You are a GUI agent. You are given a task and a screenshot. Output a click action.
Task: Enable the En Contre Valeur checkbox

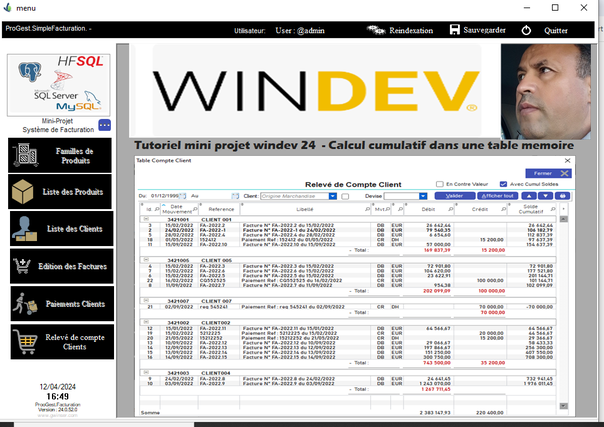[x=440, y=184]
